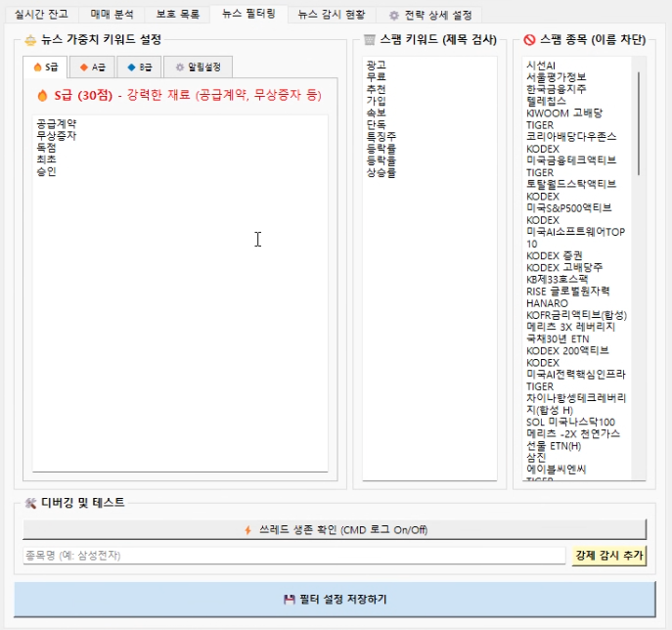The width and height of the screenshot is (672, 630).
Task: Select the S급 keyword sub-tab
Action: coord(45,67)
